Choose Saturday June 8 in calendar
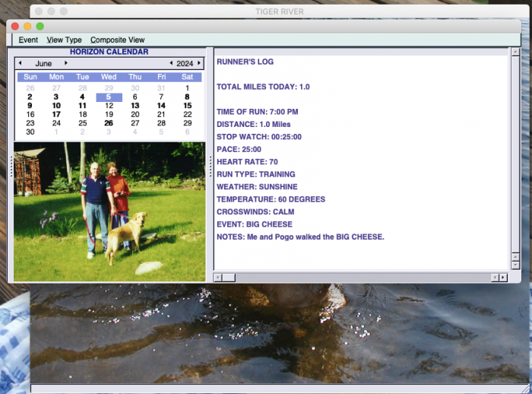532x394 pixels. point(187,97)
